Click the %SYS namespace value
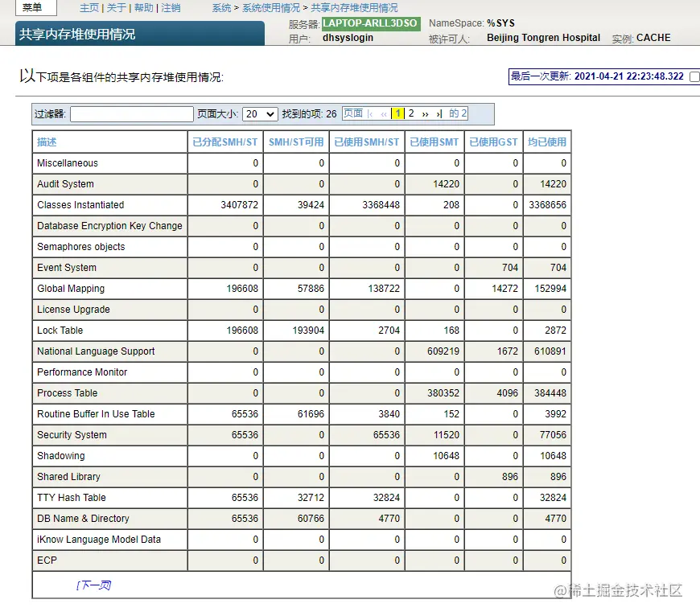700x616 pixels. pyautogui.click(x=500, y=23)
